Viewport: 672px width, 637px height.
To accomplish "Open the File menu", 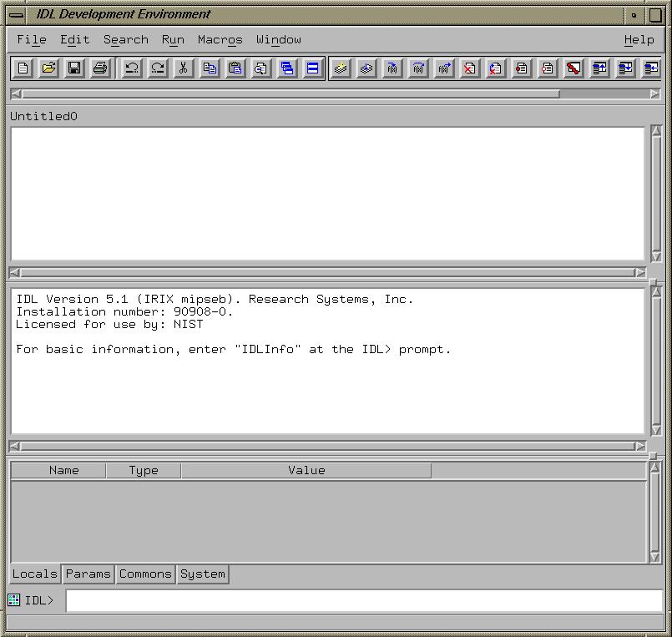I will 31,39.
